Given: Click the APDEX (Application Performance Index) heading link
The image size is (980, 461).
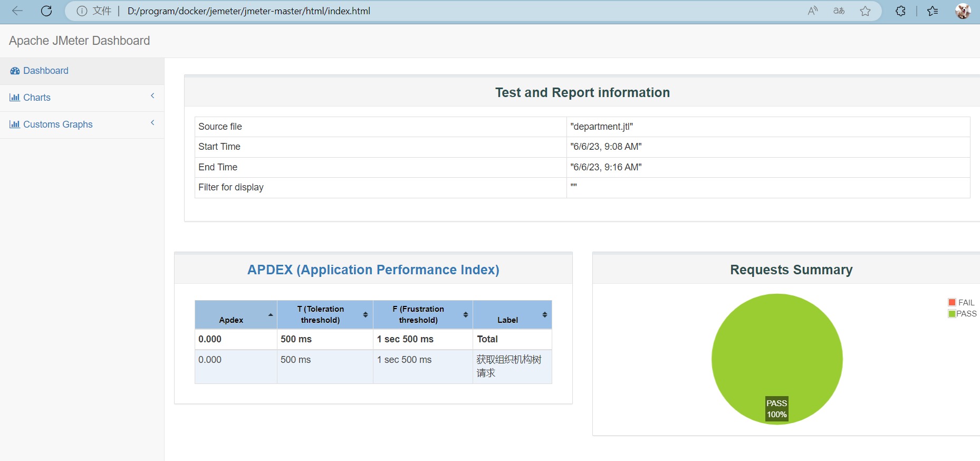Looking at the screenshot, I should 373,270.
